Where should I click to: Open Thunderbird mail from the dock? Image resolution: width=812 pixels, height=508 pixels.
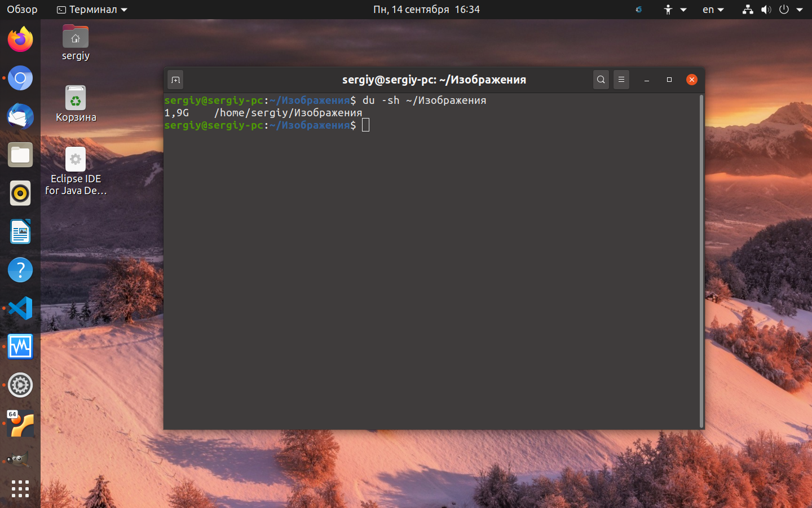(20, 116)
